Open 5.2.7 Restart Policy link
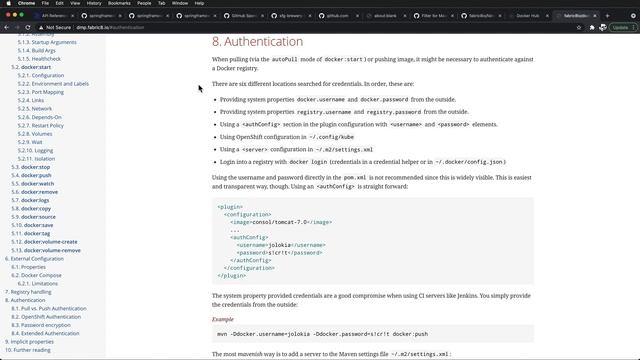This screenshot has height=360, width=640. coord(40,125)
